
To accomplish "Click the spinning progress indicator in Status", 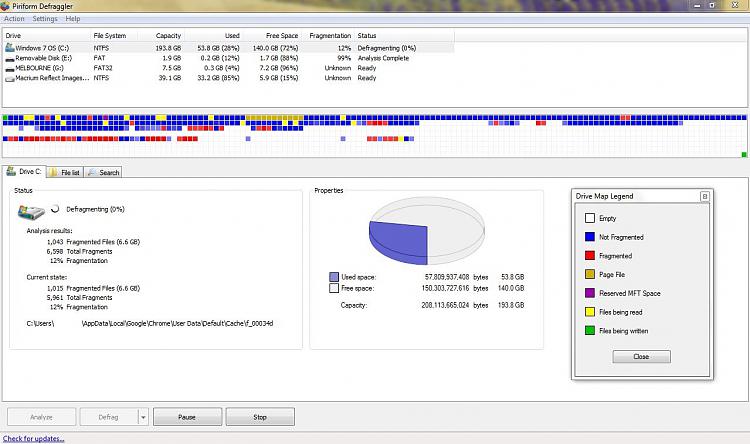I will 55,209.
